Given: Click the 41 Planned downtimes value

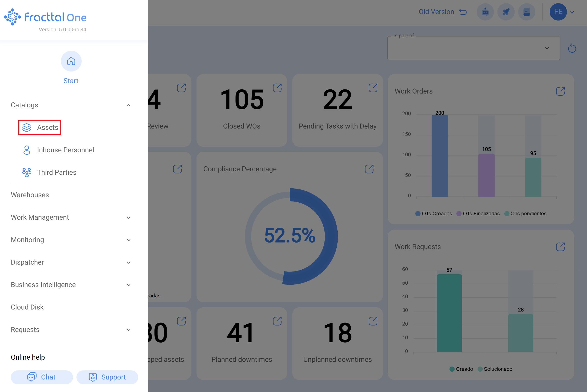Looking at the screenshot, I should [x=241, y=333].
